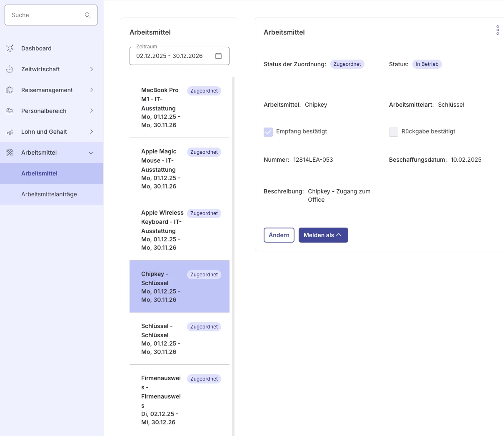This screenshot has width=504, height=436.
Task: Click the Zugeordnet status in details panel
Action: pyautogui.click(x=347, y=64)
